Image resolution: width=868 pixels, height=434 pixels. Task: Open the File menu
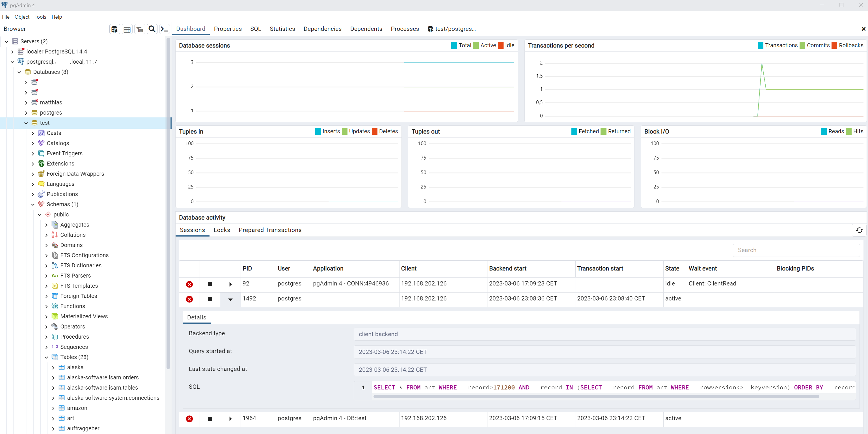(6, 17)
